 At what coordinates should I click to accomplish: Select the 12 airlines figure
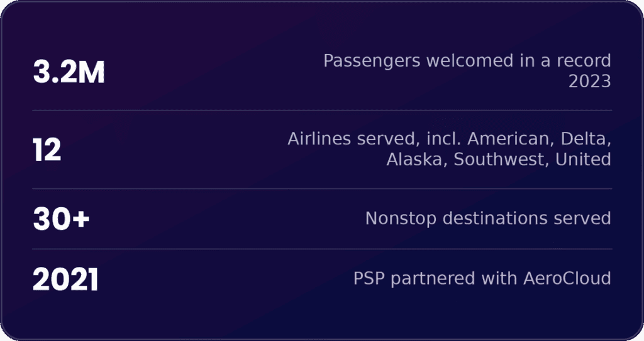pyautogui.click(x=47, y=149)
